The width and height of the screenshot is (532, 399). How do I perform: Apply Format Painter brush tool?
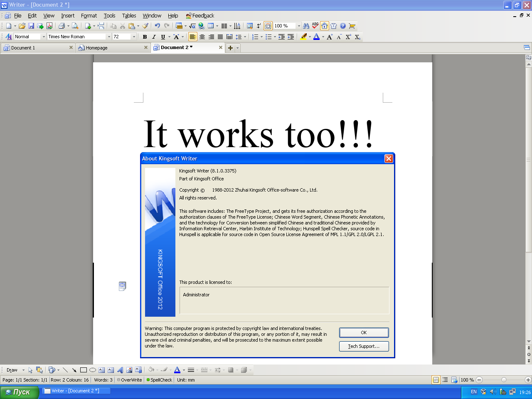[145, 26]
